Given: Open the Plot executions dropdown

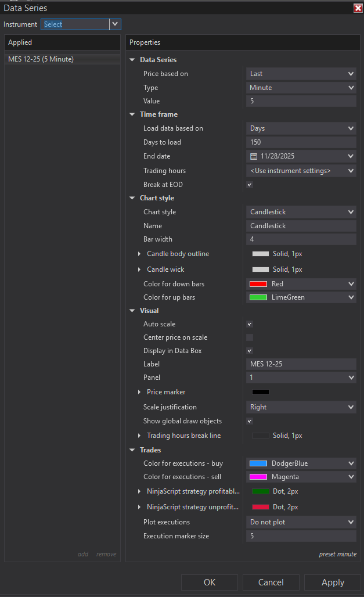Looking at the screenshot, I should 301,522.
